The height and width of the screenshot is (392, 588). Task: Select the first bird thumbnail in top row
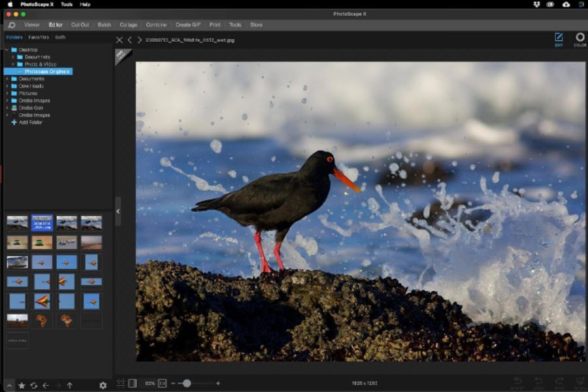(17, 222)
